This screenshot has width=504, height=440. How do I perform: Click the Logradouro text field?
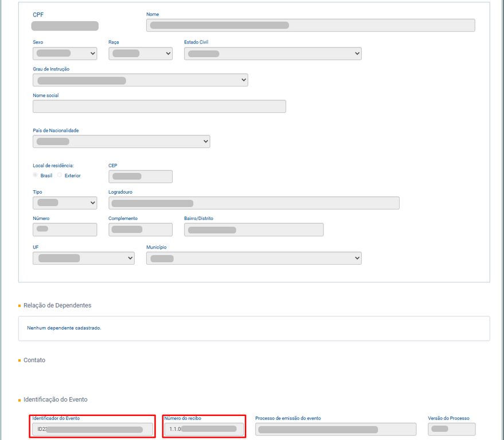click(253, 203)
